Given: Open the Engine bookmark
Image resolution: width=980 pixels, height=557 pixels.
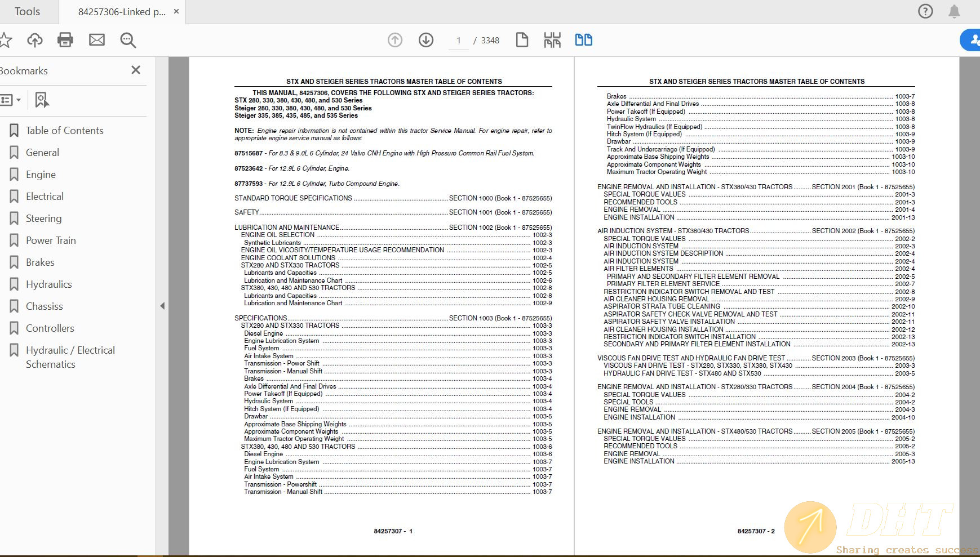Looking at the screenshot, I should click(41, 175).
